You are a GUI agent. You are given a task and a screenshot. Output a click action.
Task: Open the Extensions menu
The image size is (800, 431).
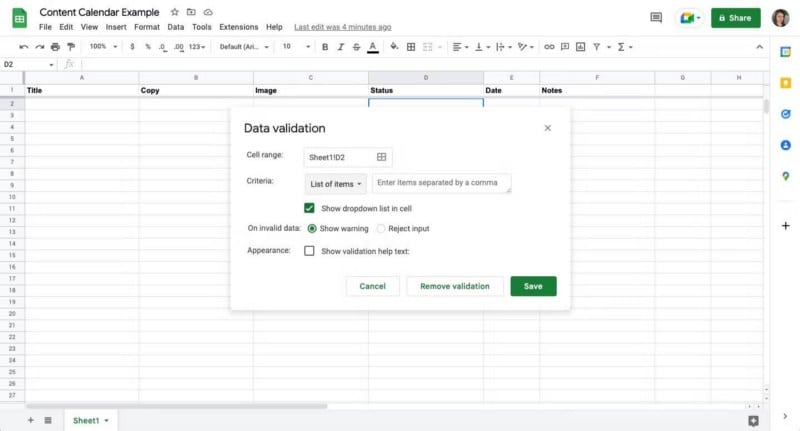[238, 27]
